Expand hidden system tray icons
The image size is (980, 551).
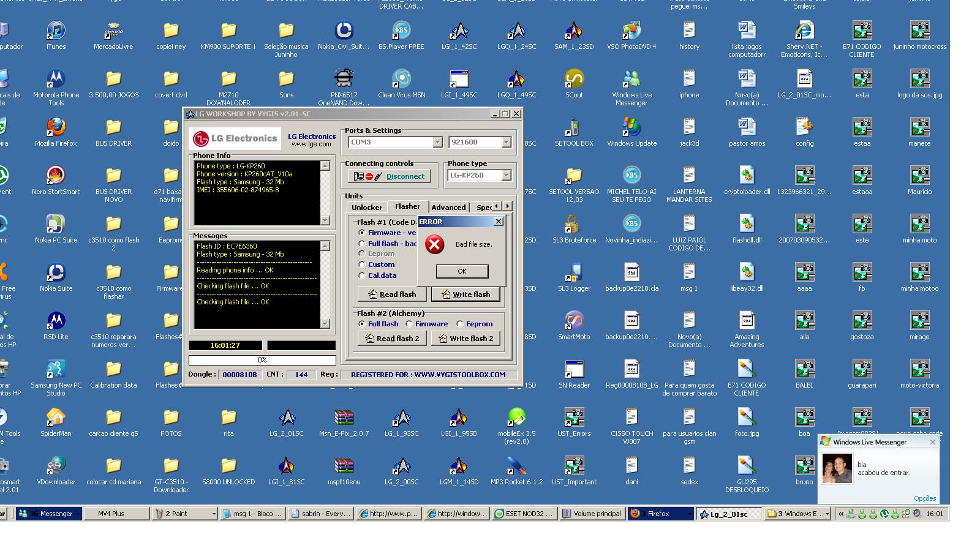841,514
